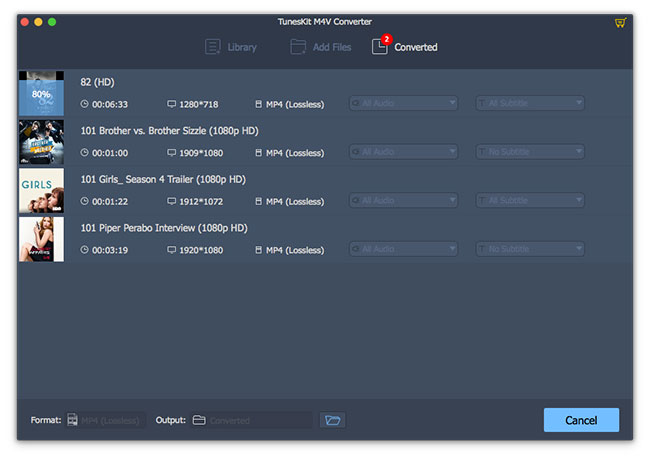650x460 pixels.
Task: Open All Subtitle dropdown for 82 (HD)
Action: pos(530,103)
